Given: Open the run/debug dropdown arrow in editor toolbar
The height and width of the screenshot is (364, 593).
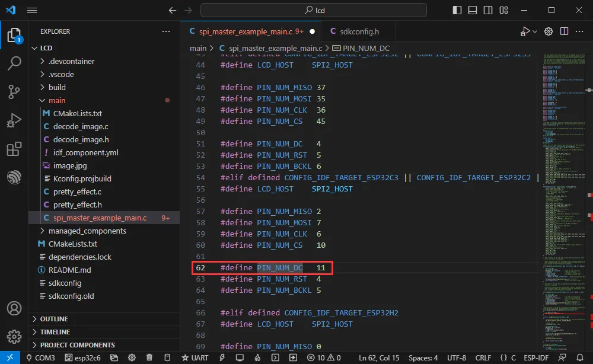Looking at the screenshot, I should click(x=535, y=31).
